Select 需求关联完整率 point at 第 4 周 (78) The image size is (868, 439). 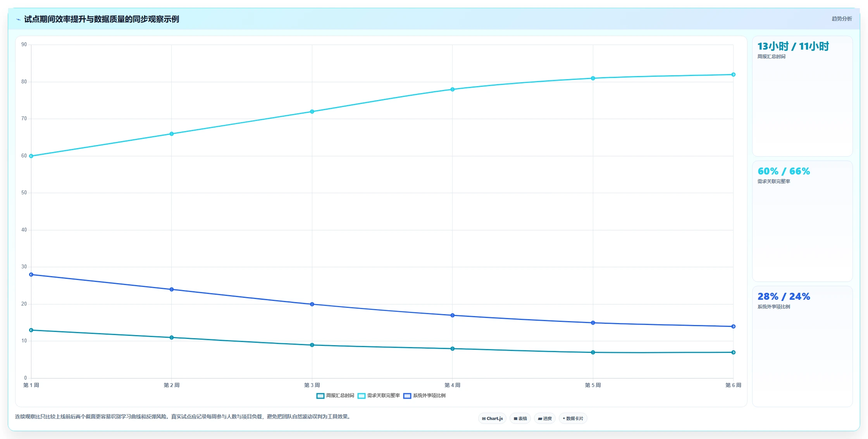(453, 90)
